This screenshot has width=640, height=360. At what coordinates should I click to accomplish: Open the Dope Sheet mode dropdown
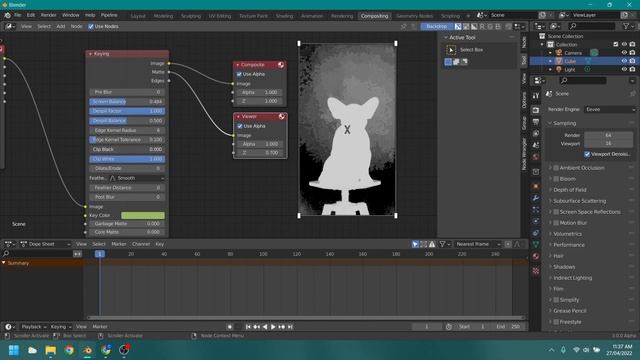click(x=45, y=244)
